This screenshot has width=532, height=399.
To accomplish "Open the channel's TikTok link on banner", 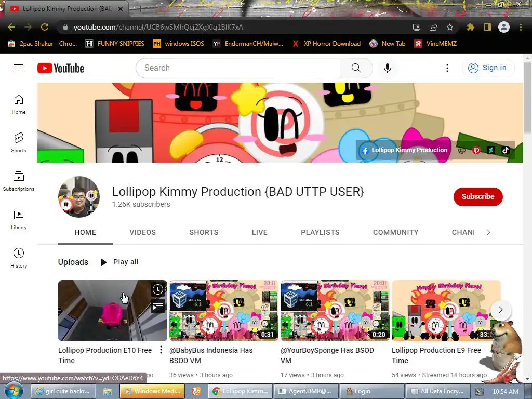I will pos(506,150).
